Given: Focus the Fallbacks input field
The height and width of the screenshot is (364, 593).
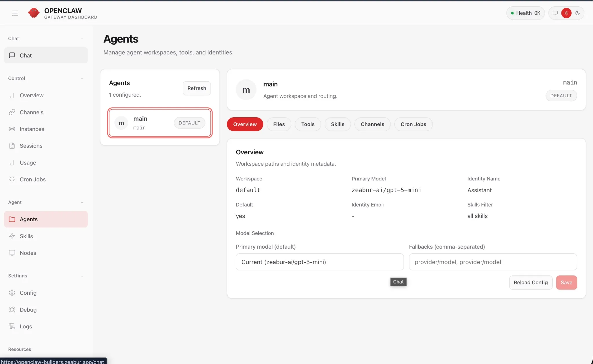Looking at the screenshot, I should tap(493, 262).
